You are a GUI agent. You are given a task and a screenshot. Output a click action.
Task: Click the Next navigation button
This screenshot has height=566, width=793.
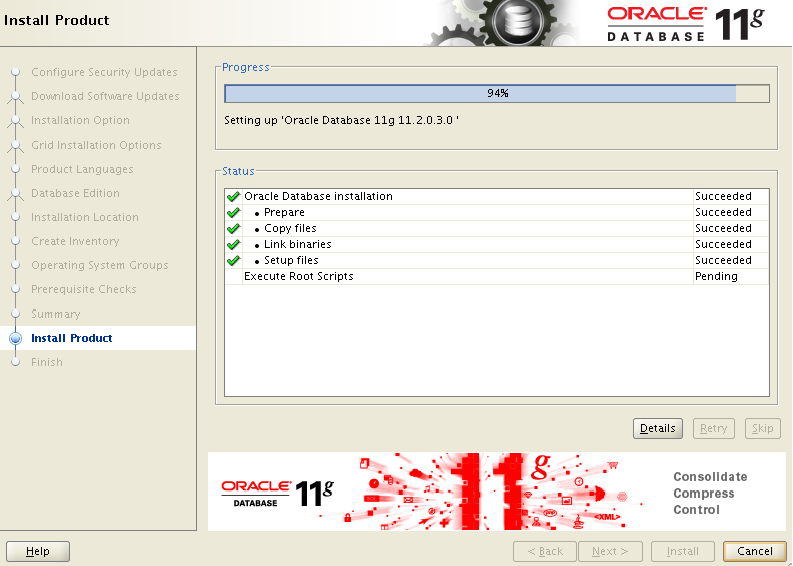[610, 551]
